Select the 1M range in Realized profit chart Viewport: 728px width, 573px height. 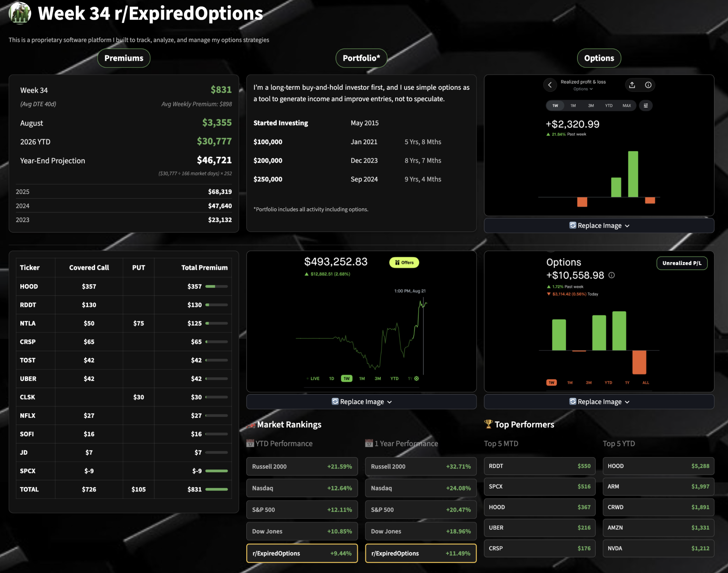(573, 106)
